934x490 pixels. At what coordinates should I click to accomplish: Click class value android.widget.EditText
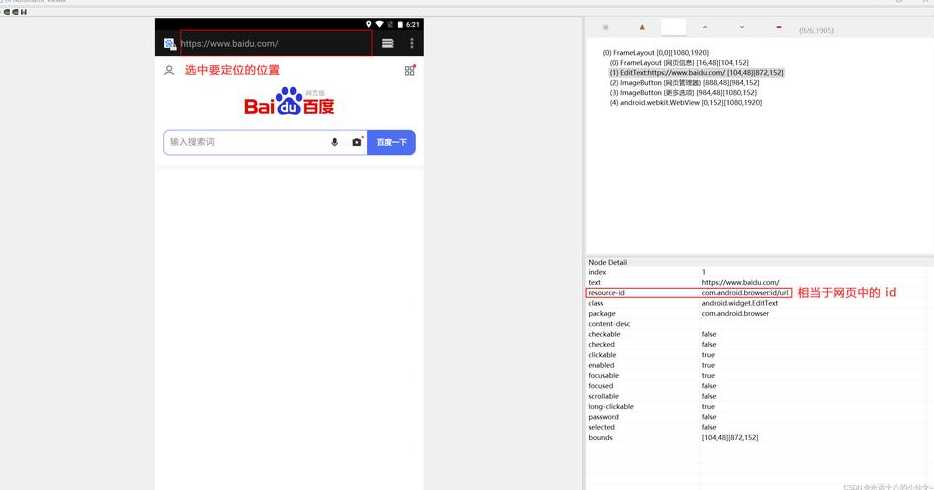740,303
